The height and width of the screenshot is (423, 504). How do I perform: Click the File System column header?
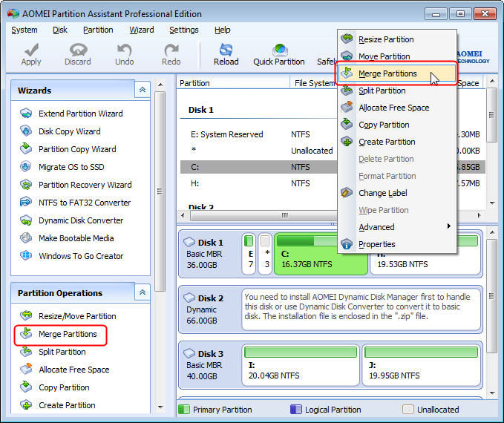(x=315, y=83)
